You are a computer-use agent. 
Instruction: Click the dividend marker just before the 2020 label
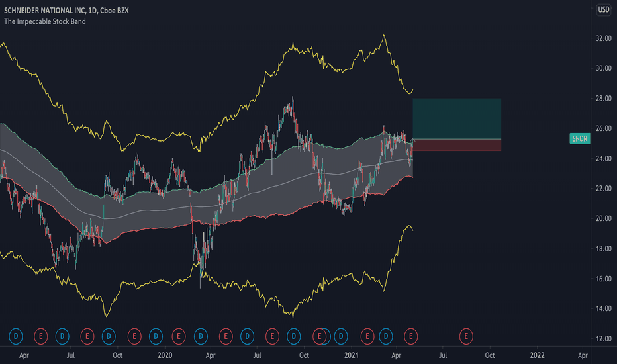pyautogui.click(x=156, y=336)
